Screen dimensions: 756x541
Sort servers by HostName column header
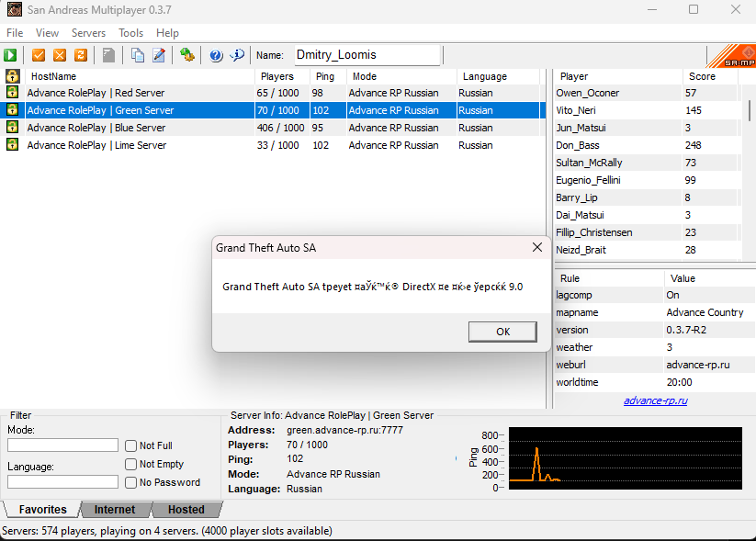[140, 76]
